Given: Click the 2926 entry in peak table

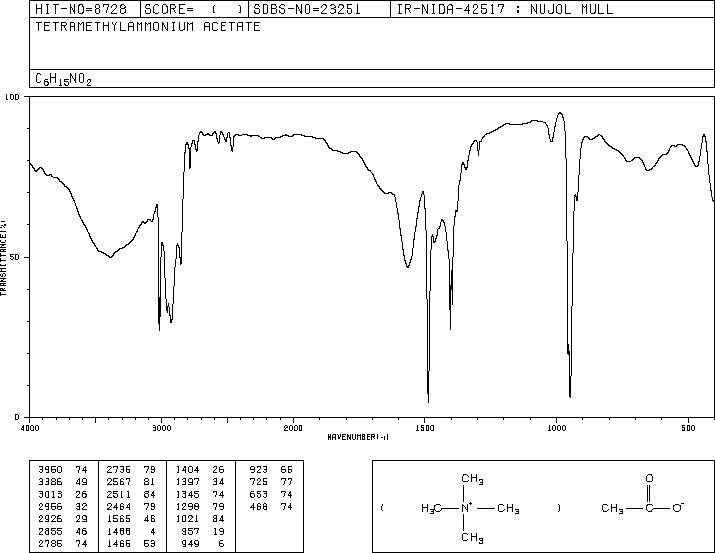Looking at the screenshot, I should [50, 519].
